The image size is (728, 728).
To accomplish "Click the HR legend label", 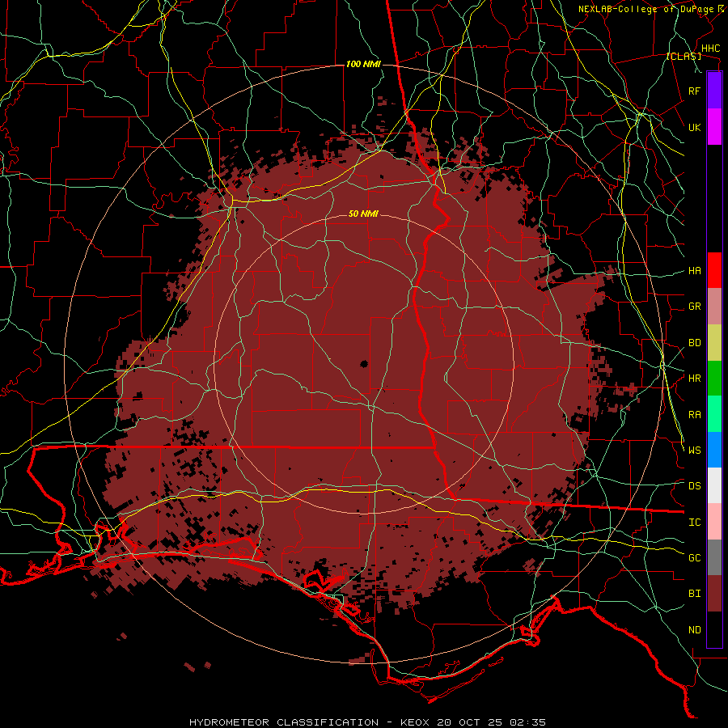I will coord(694,379).
